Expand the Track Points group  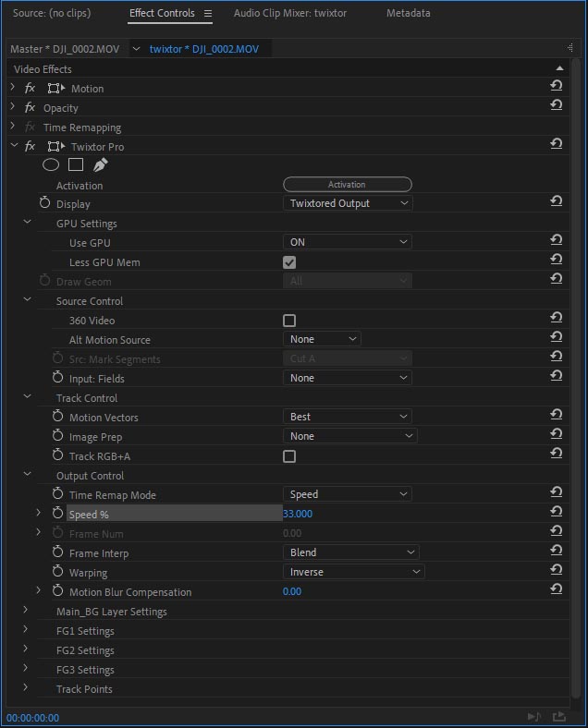(x=26, y=687)
